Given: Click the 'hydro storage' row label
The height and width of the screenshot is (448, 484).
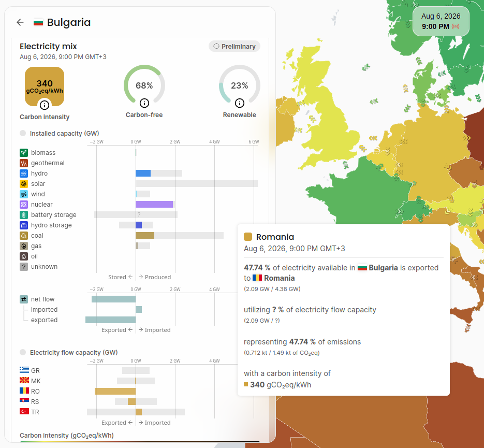Looking at the screenshot, I should click(x=51, y=225).
